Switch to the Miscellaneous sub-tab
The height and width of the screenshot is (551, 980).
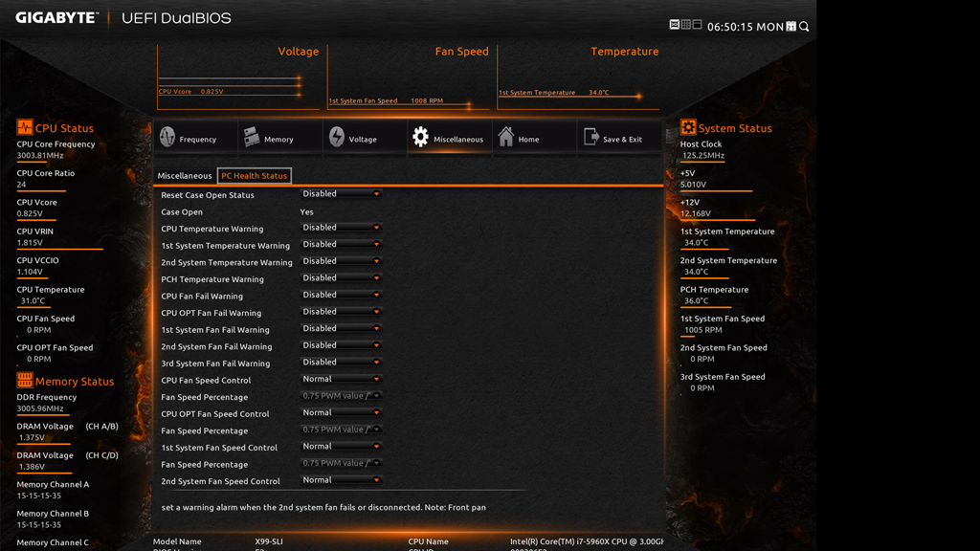coord(185,176)
